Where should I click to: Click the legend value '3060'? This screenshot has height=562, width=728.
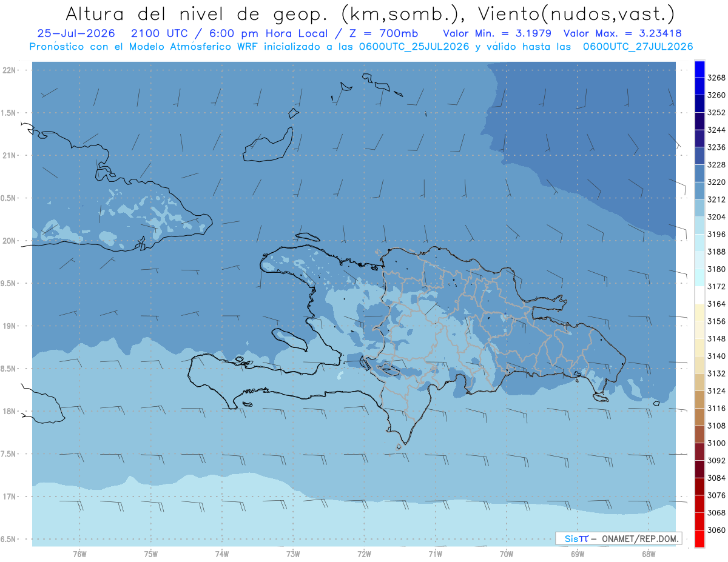click(x=716, y=530)
